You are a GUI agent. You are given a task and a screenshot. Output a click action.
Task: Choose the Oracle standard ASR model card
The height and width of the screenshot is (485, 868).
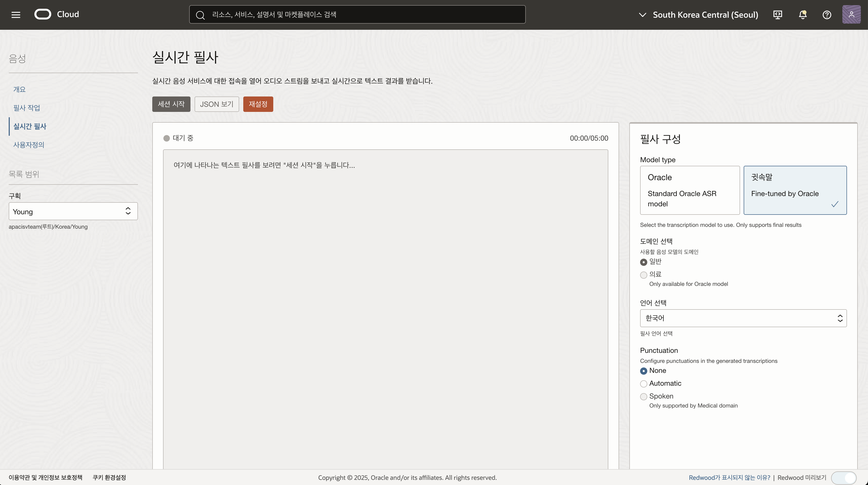pos(689,190)
